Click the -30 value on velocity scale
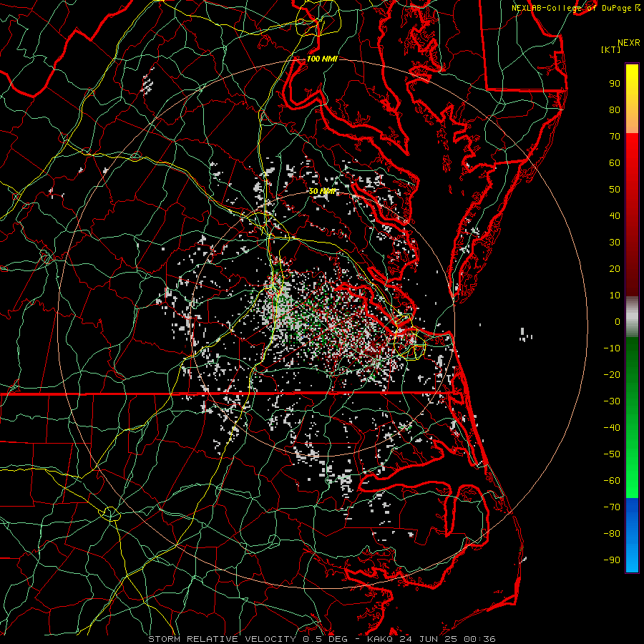 coord(612,401)
